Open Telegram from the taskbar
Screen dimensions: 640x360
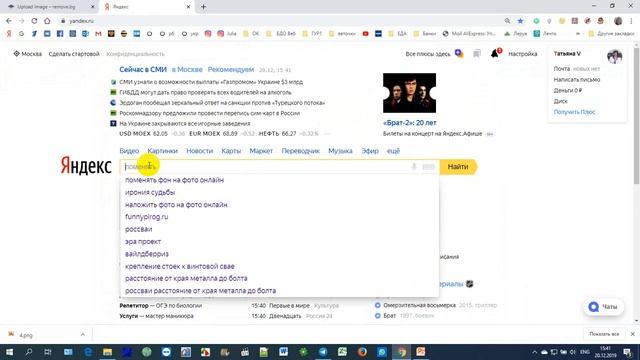(x=322, y=351)
